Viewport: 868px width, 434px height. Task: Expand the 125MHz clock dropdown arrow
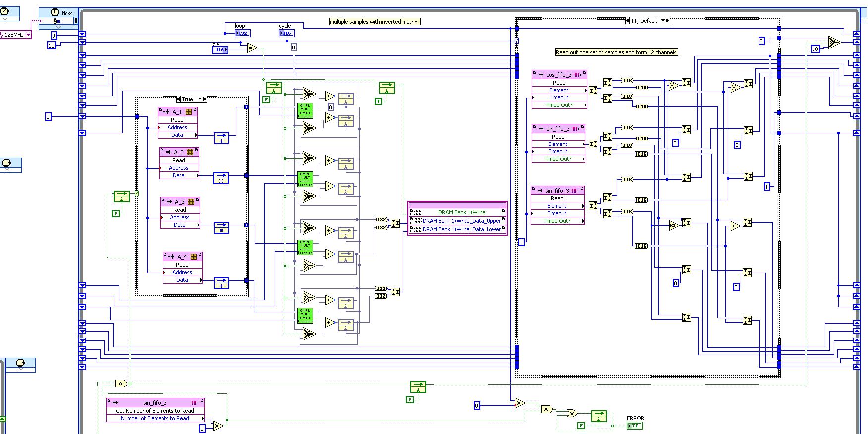28,35
